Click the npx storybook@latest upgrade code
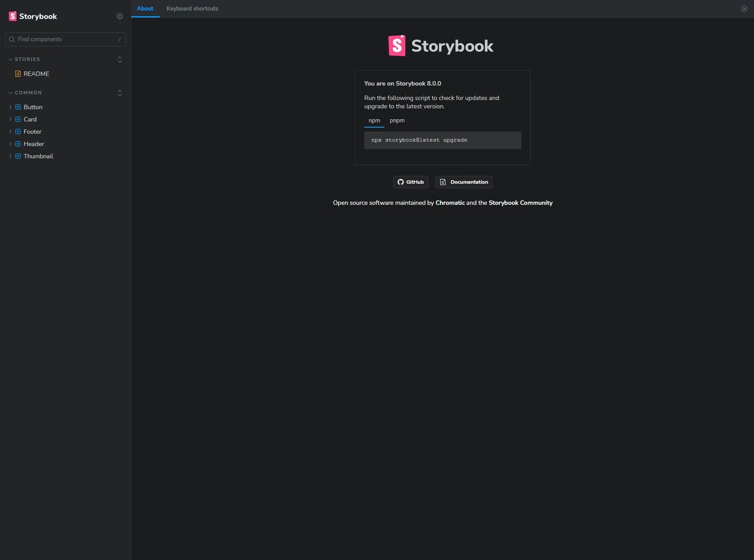The height and width of the screenshot is (560, 754). coord(419,140)
